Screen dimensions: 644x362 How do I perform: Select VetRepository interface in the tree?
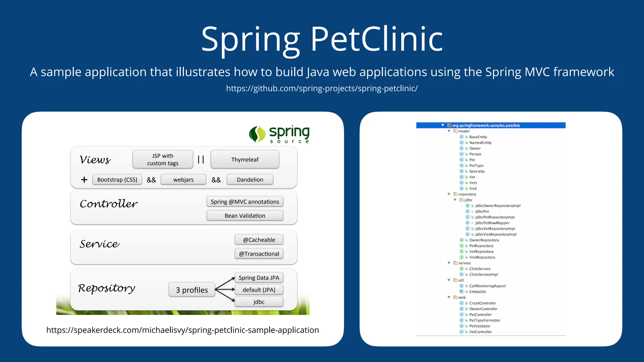coord(481,251)
